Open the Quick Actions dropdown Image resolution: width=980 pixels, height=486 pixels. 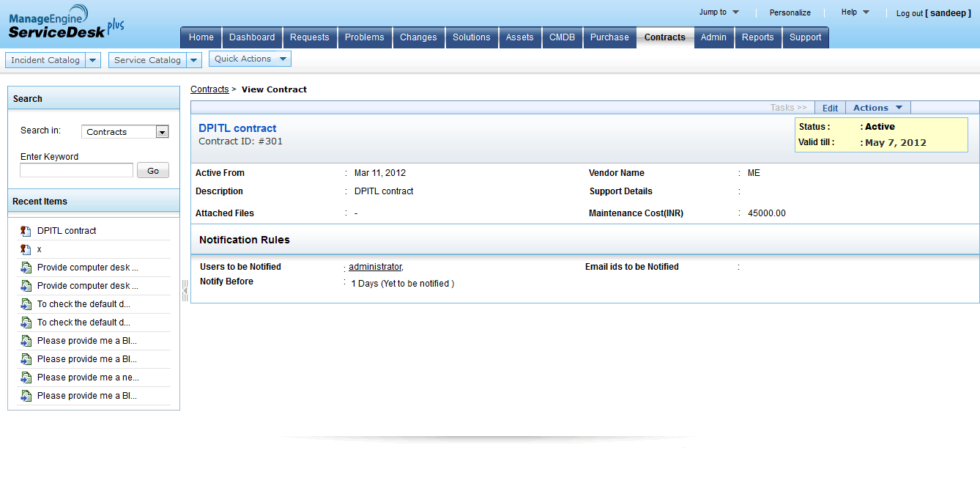(250, 59)
